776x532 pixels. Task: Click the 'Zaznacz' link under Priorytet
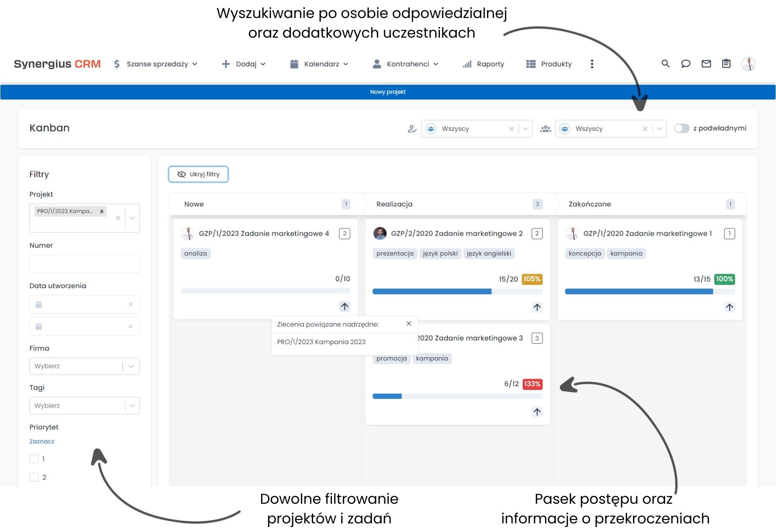(x=41, y=441)
